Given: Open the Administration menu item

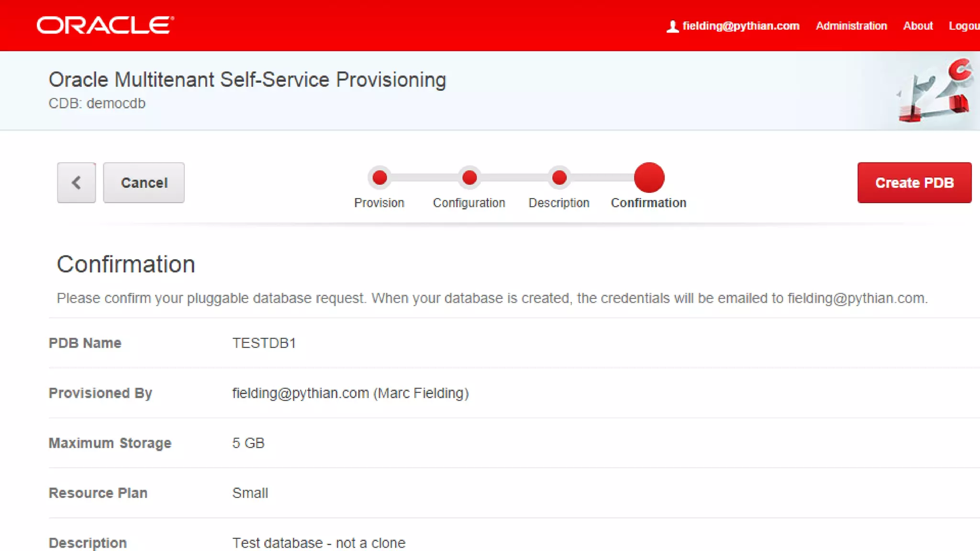Looking at the screenshot, I should pos(851,26).
